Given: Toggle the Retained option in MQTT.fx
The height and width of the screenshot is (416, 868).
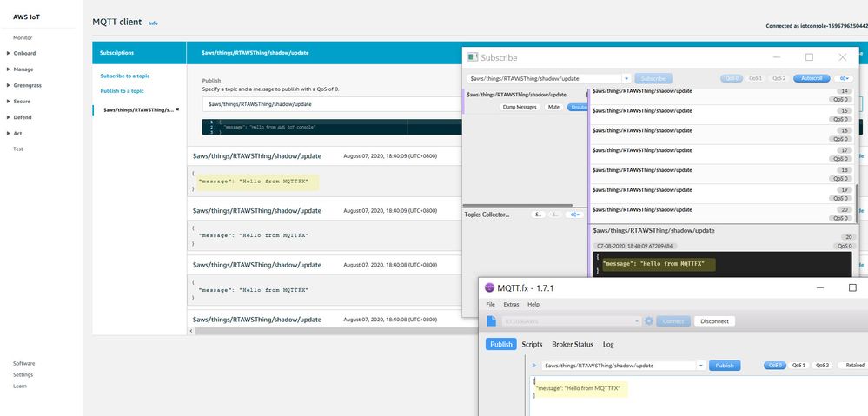Looking at the screenshot, I should tap(852, 365).
